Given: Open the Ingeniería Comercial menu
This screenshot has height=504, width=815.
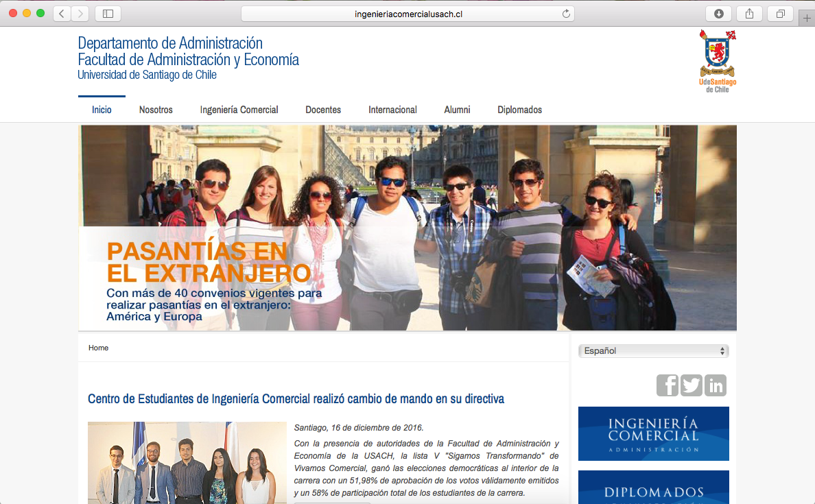Looking at the screenshot, I should pos(239,110).
